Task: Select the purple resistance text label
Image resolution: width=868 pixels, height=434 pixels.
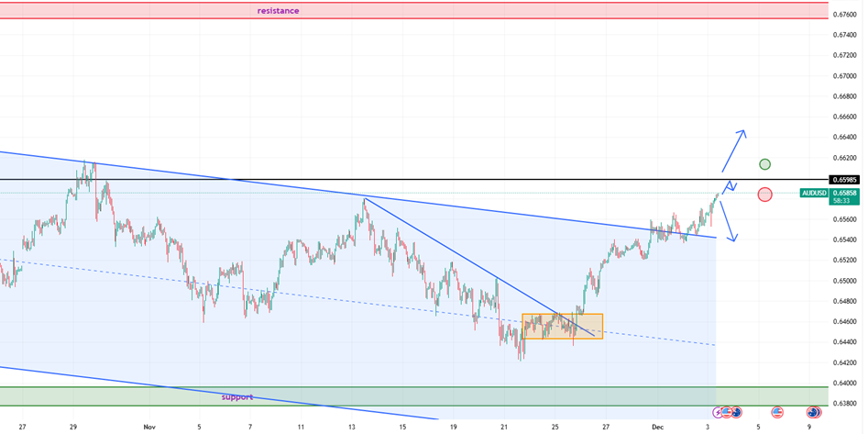Action: pos(278,11)
